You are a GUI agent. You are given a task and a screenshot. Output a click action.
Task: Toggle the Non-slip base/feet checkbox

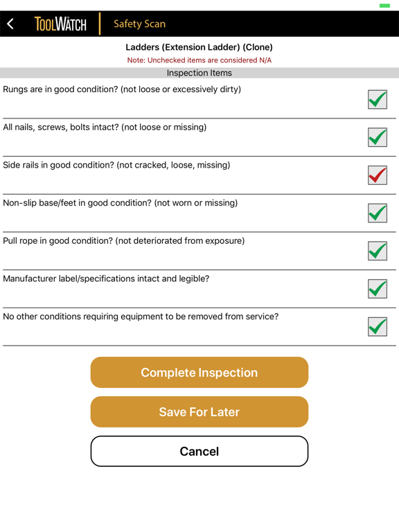[378, 213]
